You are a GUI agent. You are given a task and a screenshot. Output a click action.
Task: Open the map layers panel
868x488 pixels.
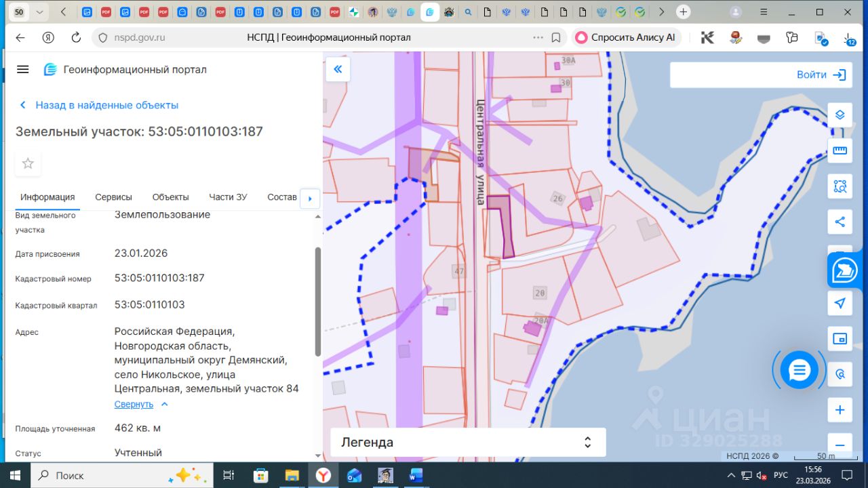tap(840, 115)
